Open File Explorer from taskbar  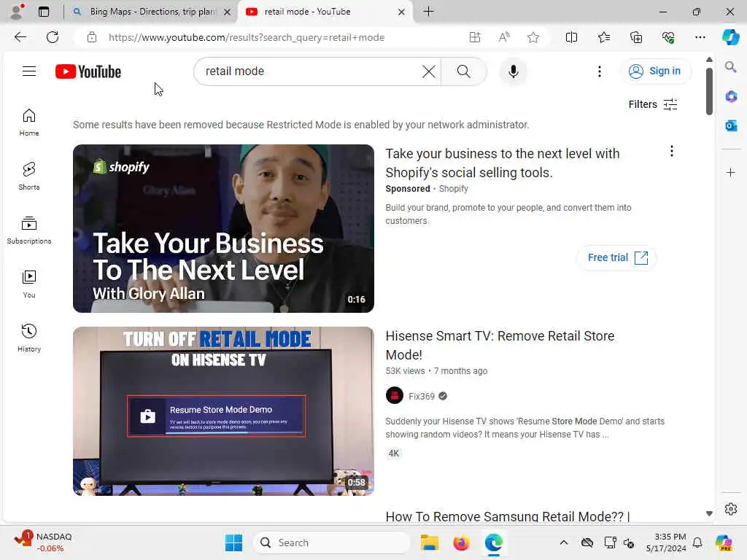tap(429, 542)
